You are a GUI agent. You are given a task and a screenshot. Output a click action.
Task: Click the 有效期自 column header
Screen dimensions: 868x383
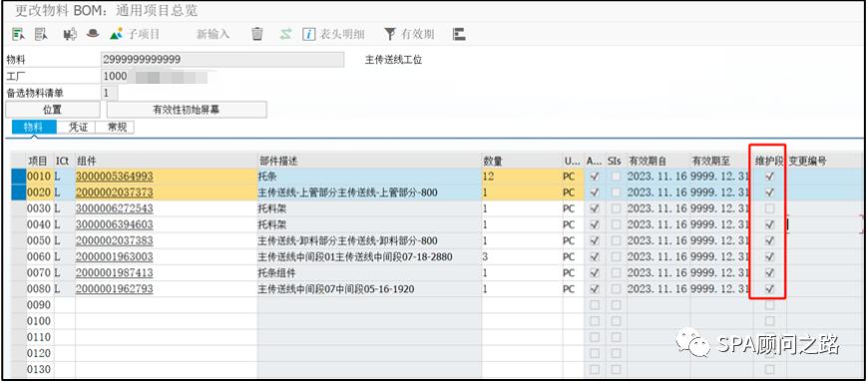657,161
